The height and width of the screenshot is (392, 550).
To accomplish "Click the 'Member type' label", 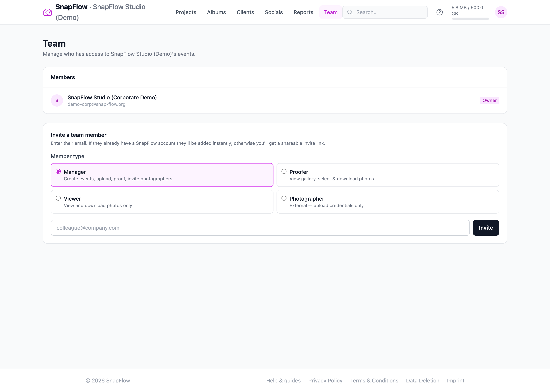I will pyautogui.click(x=68, y=156).
